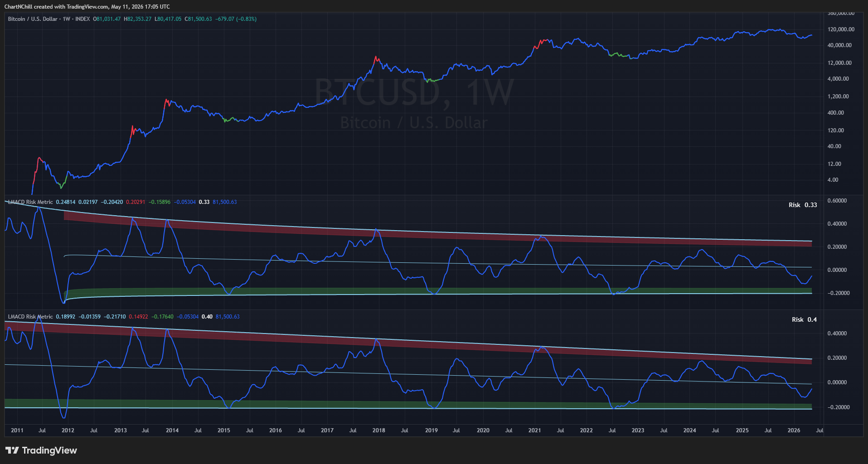The image size is (868, 464).
Task: Click the high value H82,353.27
Action: point(138,19)
